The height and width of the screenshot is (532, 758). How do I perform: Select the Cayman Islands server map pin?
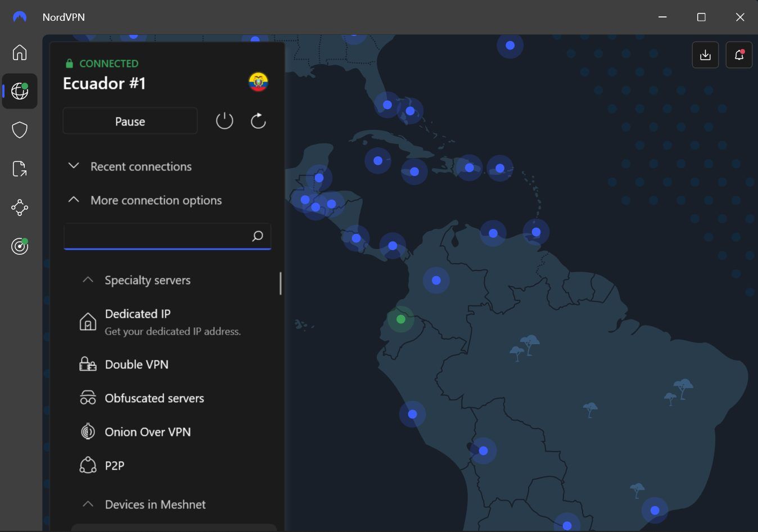click(378, 161)
